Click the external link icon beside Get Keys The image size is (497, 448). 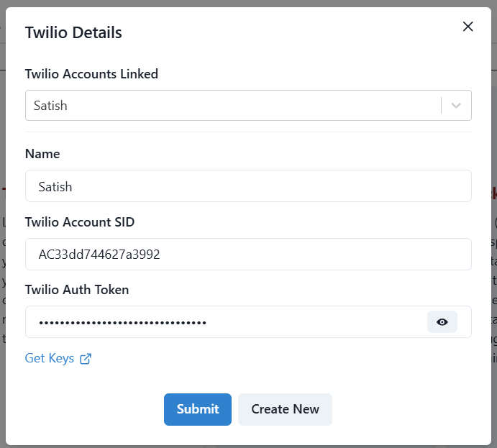[x=86, y=359]
